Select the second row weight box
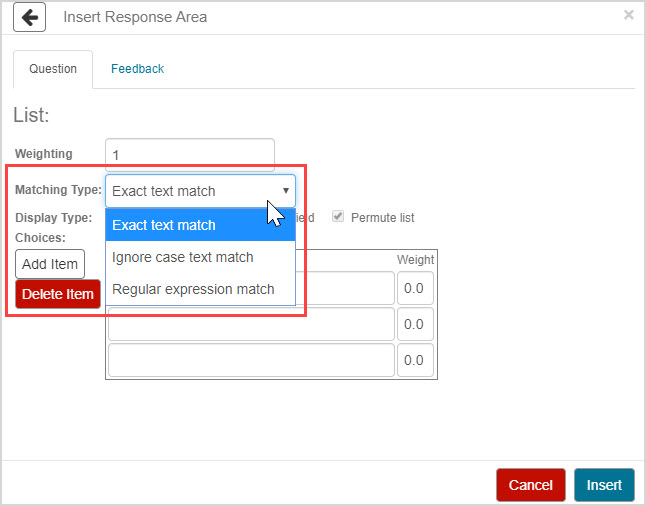This screenshot has height=506, width=646. coord(415,324)
